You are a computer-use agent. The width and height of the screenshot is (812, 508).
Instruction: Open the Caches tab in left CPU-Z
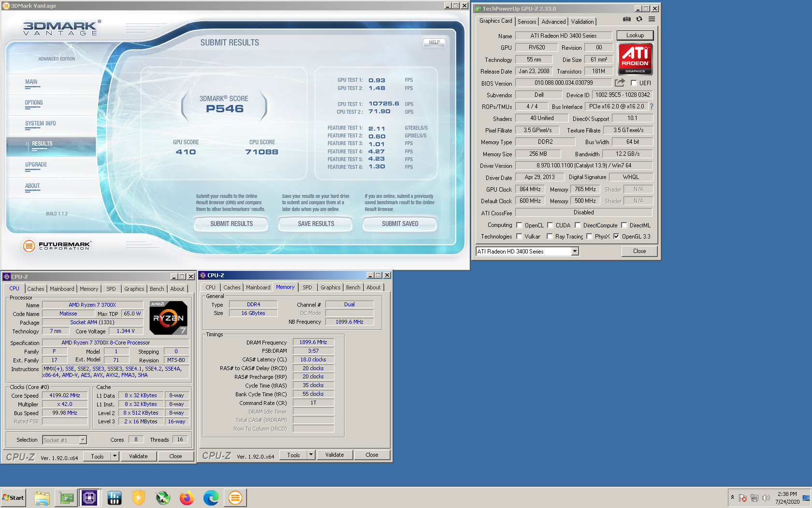[x=36, y=289]
